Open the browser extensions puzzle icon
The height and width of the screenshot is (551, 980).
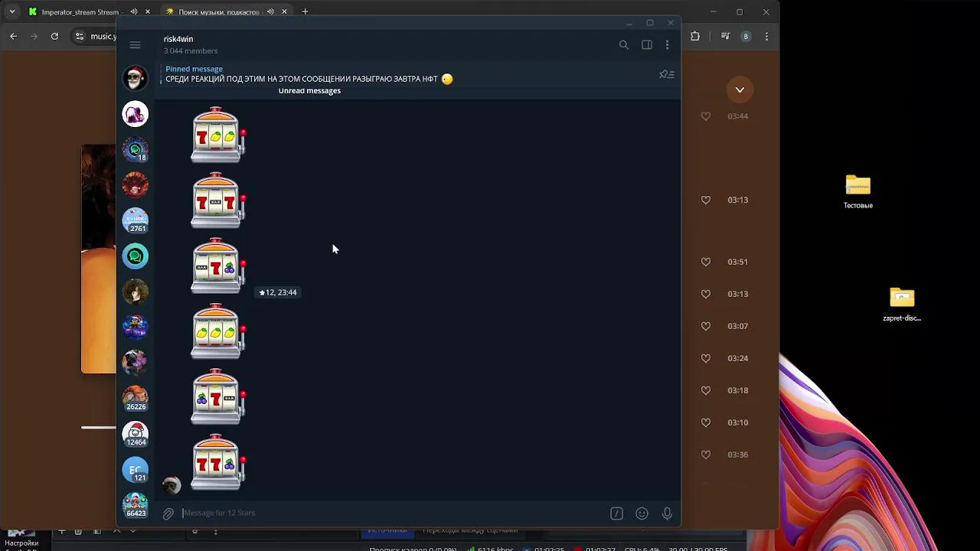tap(695, 36)
